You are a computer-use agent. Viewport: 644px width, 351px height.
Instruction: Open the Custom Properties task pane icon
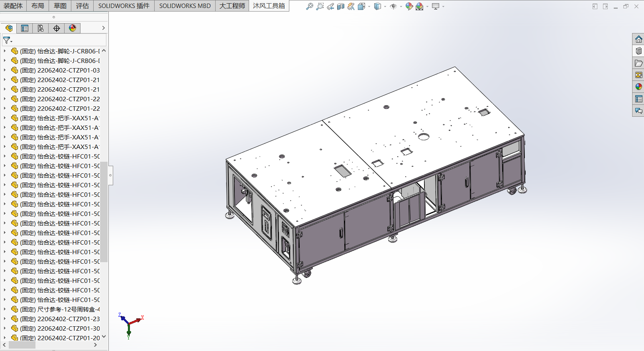[638, 99]
